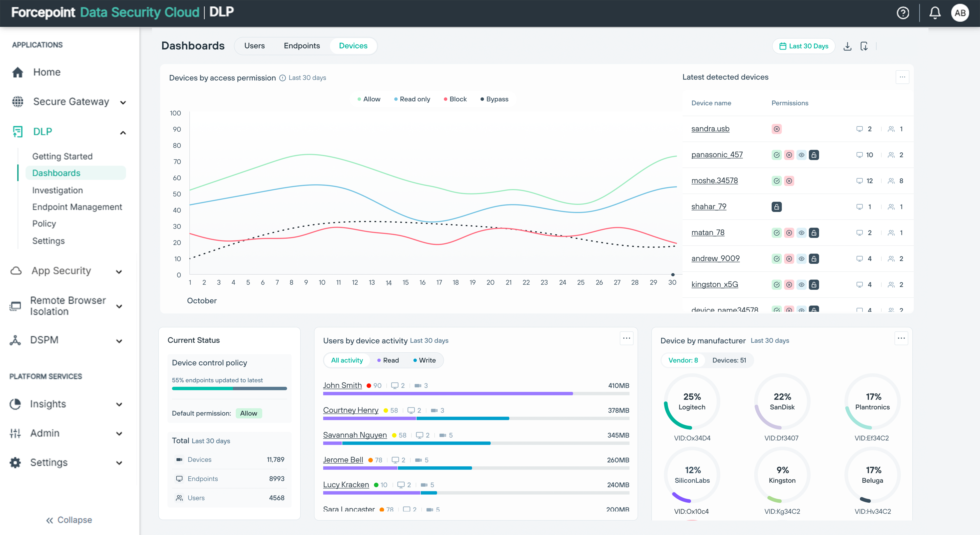Click the lock icon for andrew_9009
Viewport: 980px width, 535px height.
pyautogui.click(x=814, y=259)
